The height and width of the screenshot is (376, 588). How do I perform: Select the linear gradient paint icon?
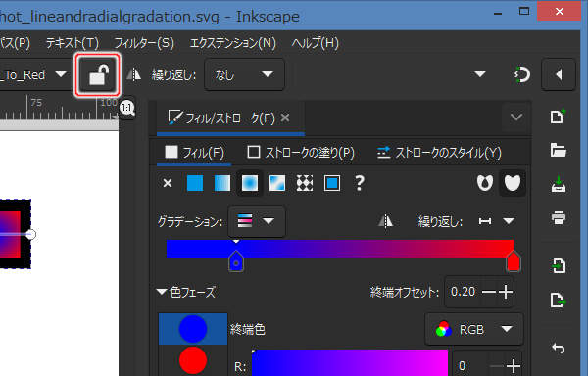pyautogui.click(x=222, y=183)
